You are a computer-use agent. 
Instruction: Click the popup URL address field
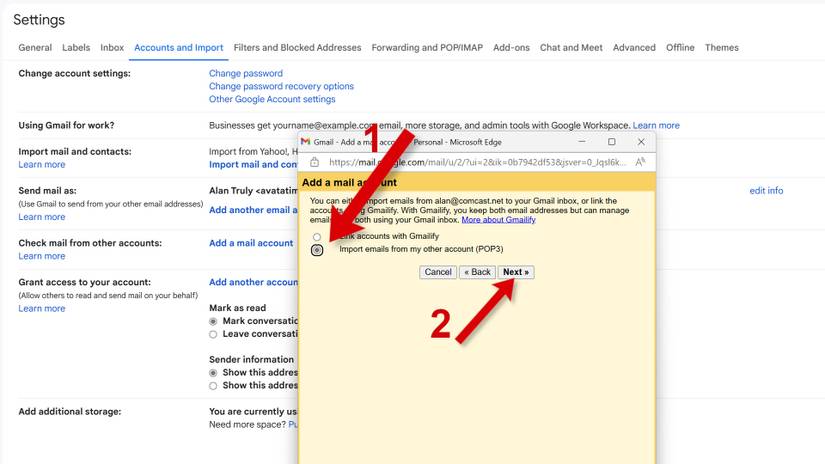(470, 161)
